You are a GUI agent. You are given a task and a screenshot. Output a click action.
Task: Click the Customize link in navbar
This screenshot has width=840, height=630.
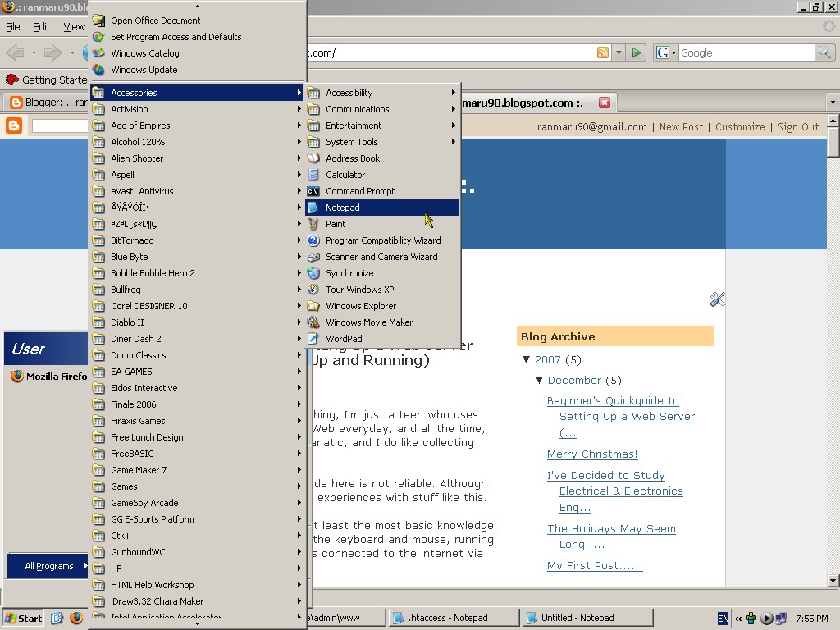click(x=740, y=127)
